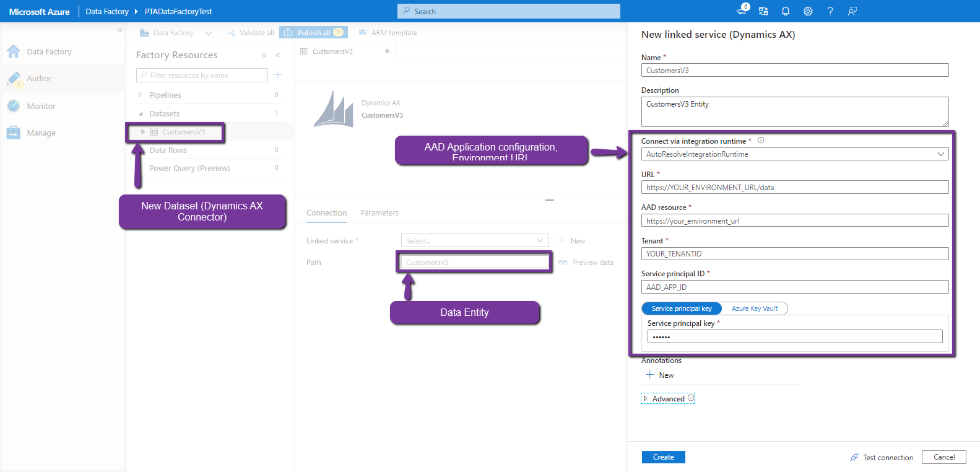Click into the Tenant field
The width and height of the screenshot is (980, 472).
point(795,253)
